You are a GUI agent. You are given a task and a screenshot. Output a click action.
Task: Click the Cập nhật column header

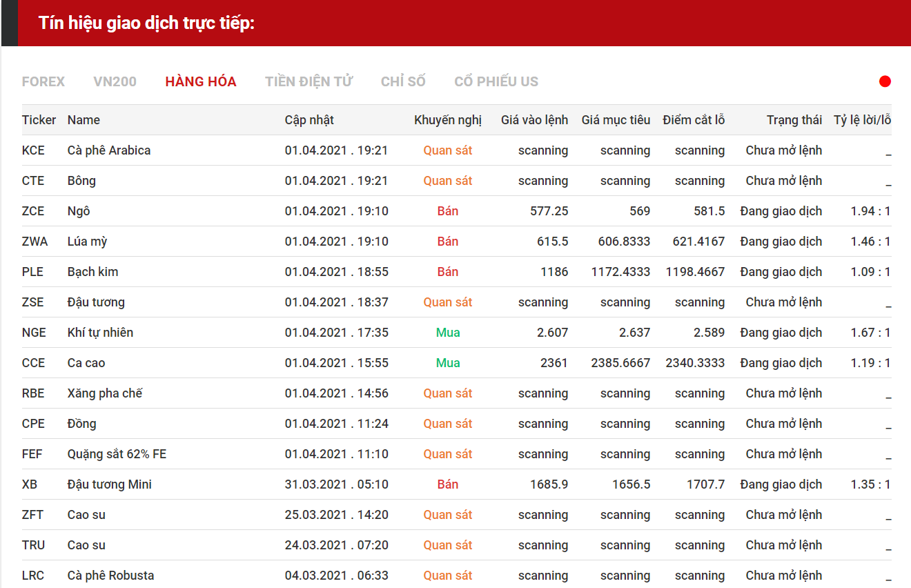(x=309, y=120)
